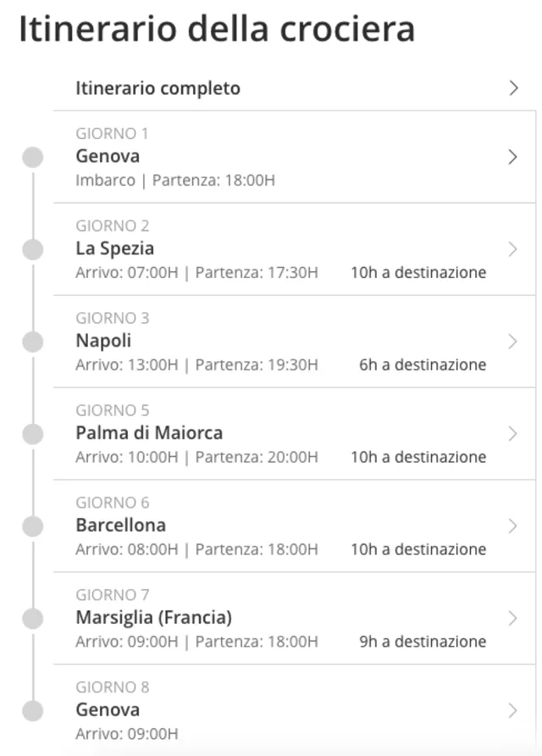This screenshot has width=542, height=756.
Task: Expand the Itinerario completo chevron
Action: click(513, 88)
